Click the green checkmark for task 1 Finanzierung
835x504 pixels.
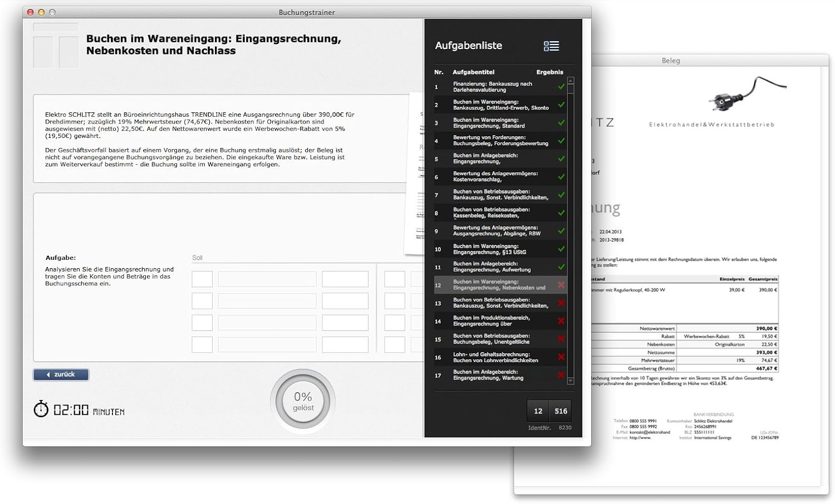click(562, 86)
